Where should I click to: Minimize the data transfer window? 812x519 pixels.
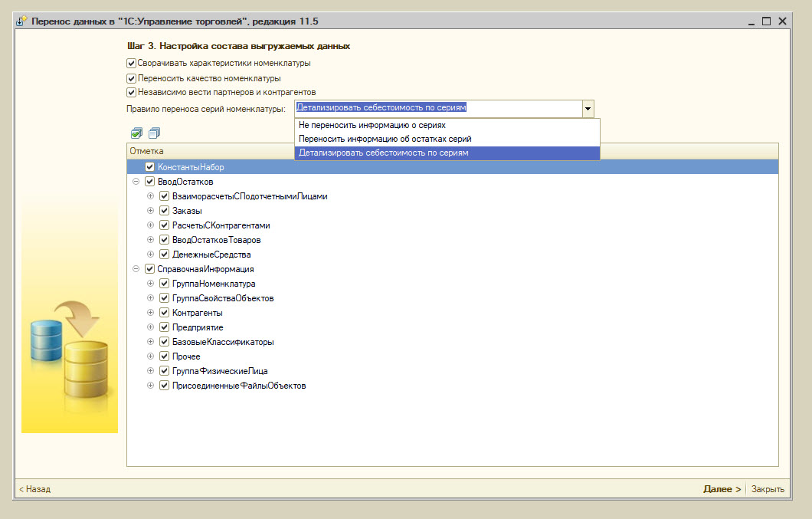click(x=751, y=22)
